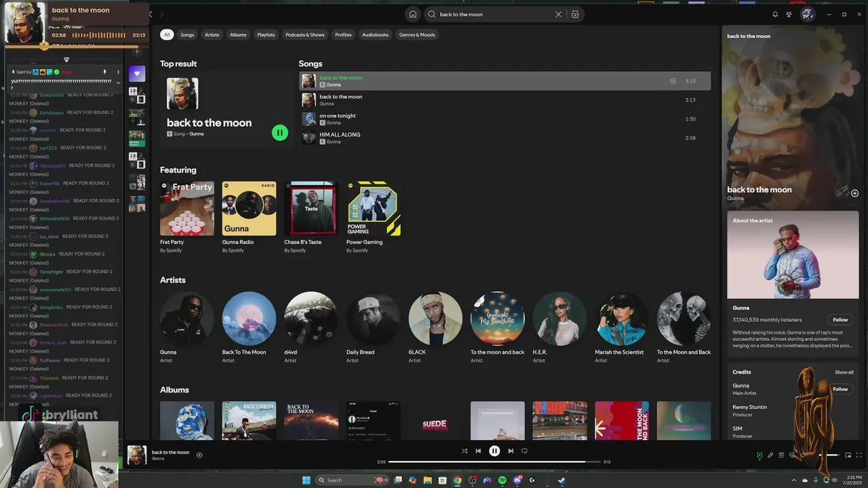The image size is (868, 488).
Task: Toggle the Now Playing view icon
Action: (x=759, y=455)
